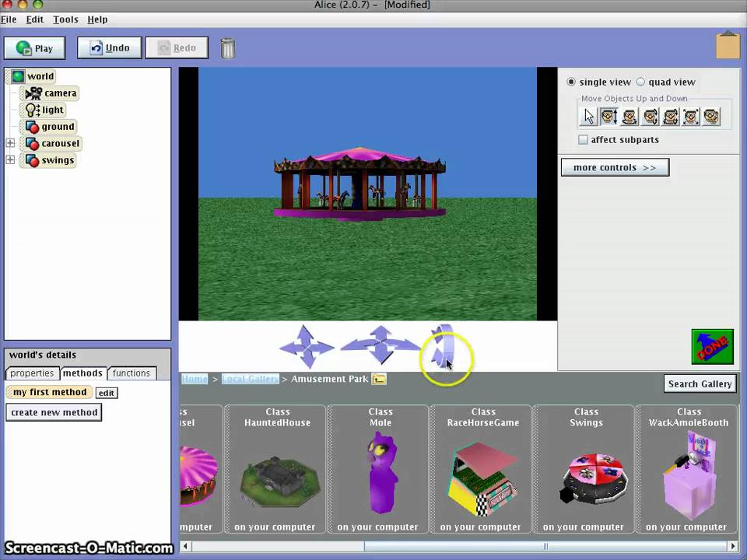Select the pointer move-objects-freely tool
Screen dimensions: 747x560
(588, 117)
